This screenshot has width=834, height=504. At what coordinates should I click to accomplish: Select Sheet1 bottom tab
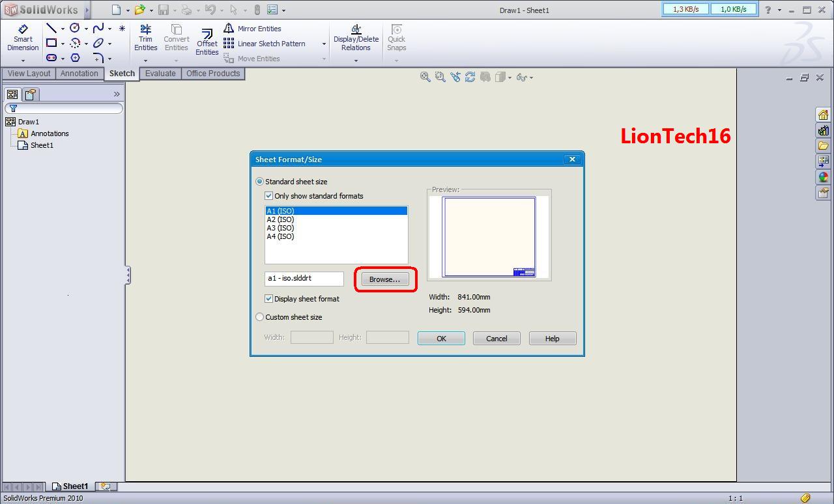[x=70, y=486]
